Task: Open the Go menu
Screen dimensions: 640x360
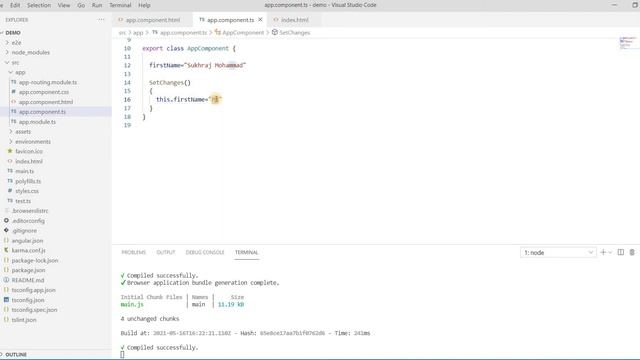Action: click(x=81, y=5)
